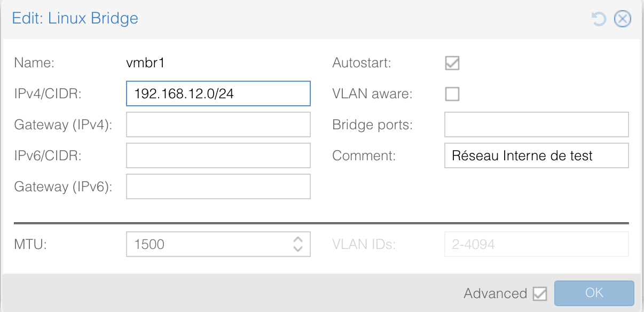The image size is (644, 312).
Task: Click inside the MTU value field
Action: (x=208, y=244)
